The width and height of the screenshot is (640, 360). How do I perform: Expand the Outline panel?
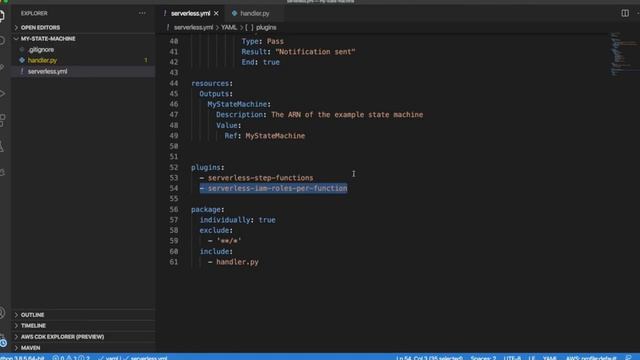[32, 315]
